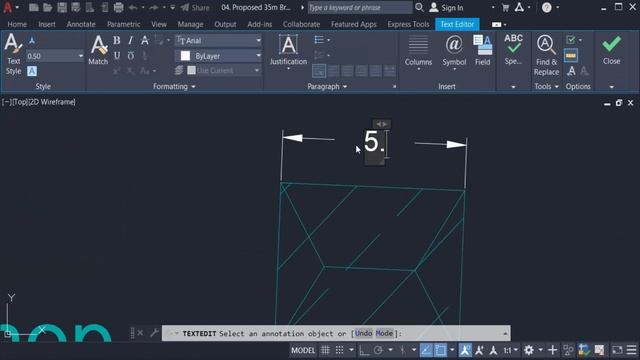Toggle bold formatting
This screenshot has height=360, width=640.
click(x=117, y=40)
